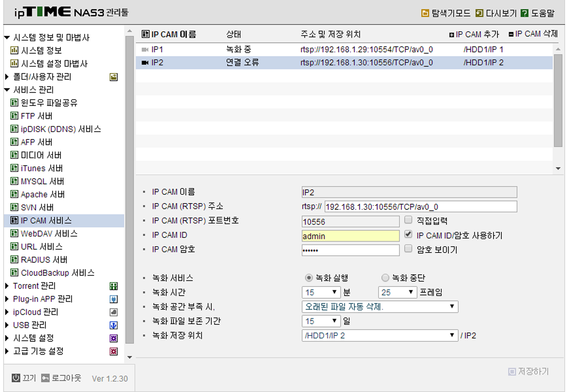Image resolution: width=567 pixels, height=392 pixels.
Task: Open the ipDISK (DDNS) 서비스 item
Action: (61, 129)
